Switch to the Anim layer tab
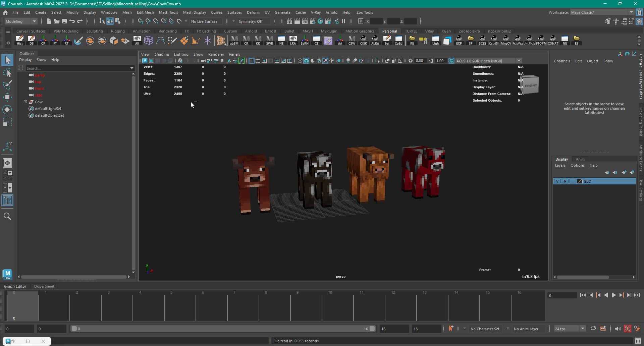Image resolution: width=644 pixels, height=346 pixels. [x=580, y=159]
